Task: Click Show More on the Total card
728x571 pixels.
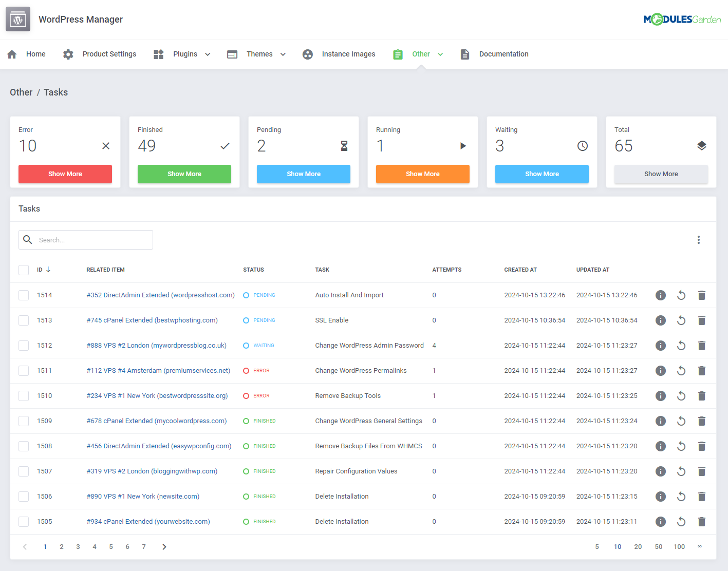Action: pos(661,174)
